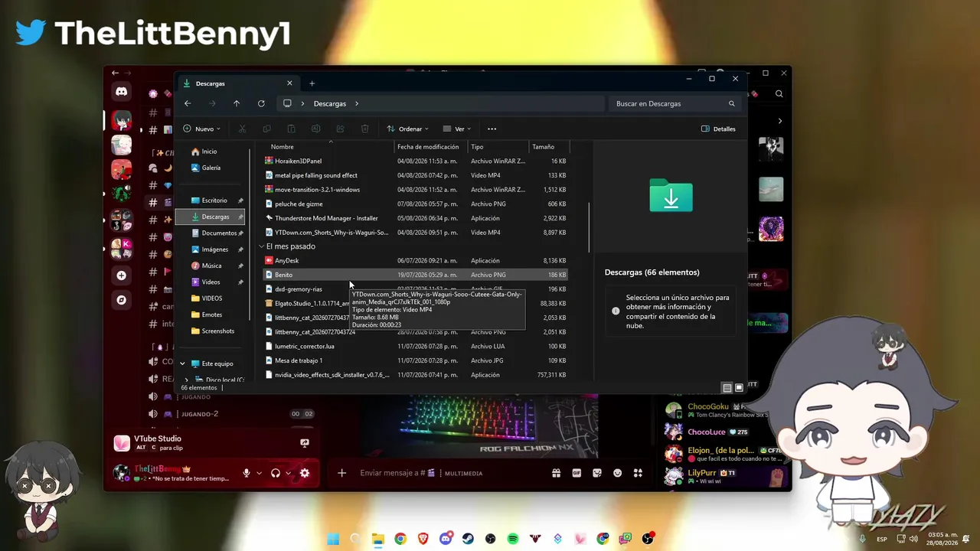Screen dimensions: 980x551
Task: Open more options ellipsis in Explorer toolbar
Action: (492, 129)
